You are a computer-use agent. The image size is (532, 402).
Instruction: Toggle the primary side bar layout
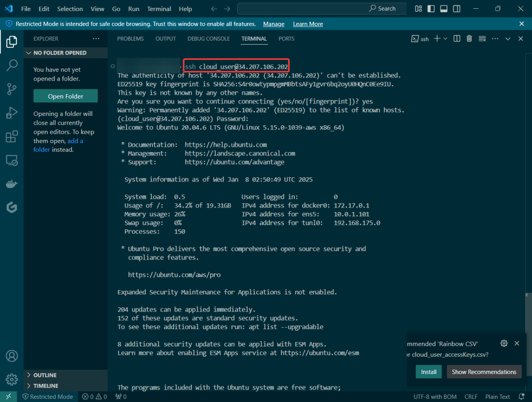pos(431,8)
